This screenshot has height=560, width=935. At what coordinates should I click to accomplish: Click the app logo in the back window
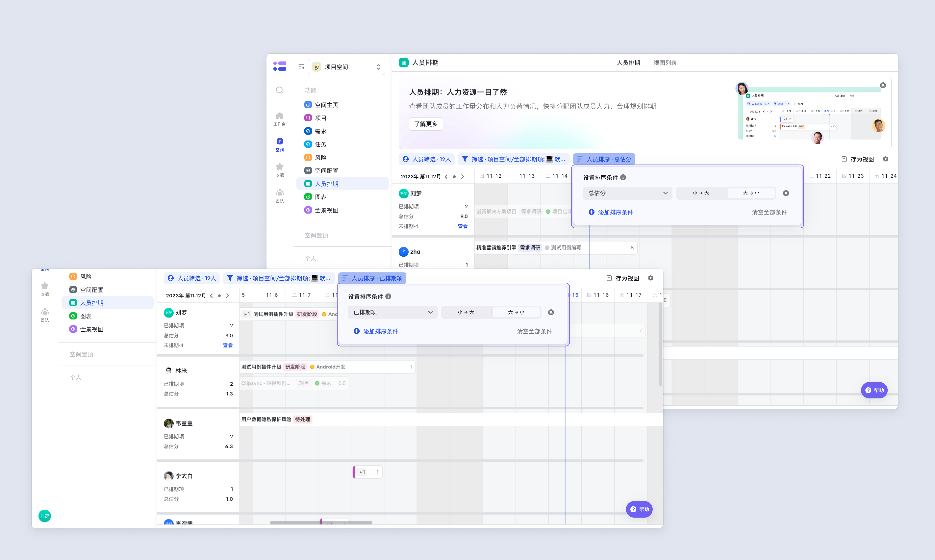280,66
